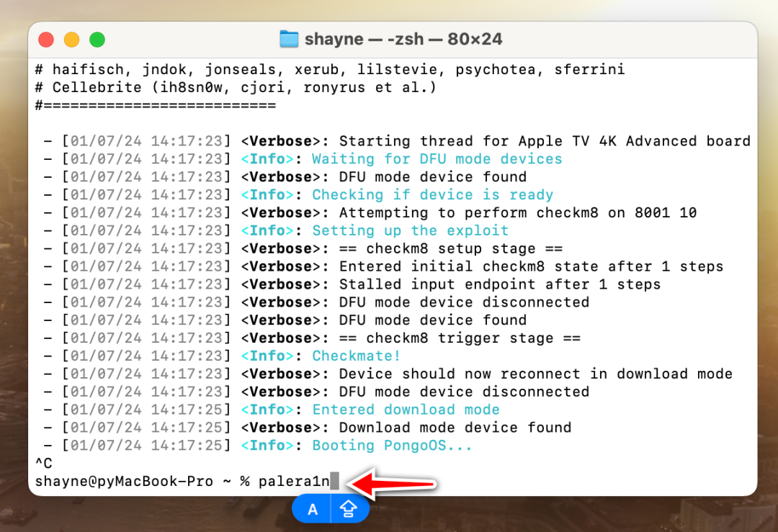Screen dimensions: 778x532
Task: Click the "Checking if device is ready" info message
Action: (432, 195)
